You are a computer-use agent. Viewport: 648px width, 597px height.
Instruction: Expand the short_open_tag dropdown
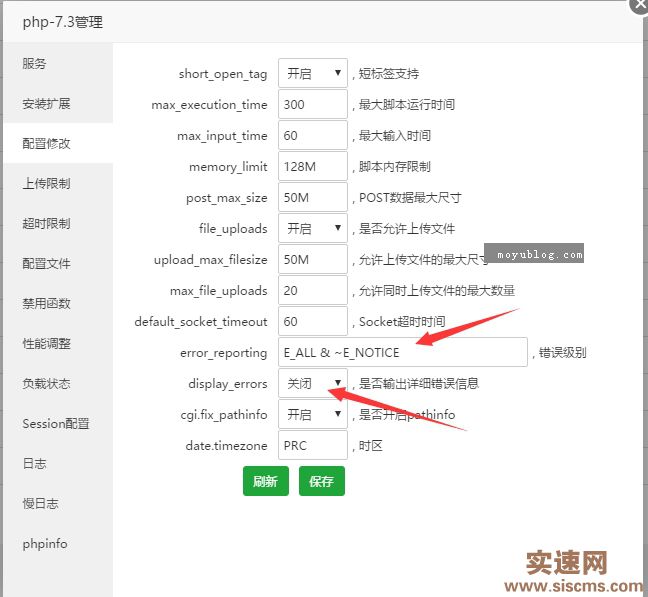[313, 73]
